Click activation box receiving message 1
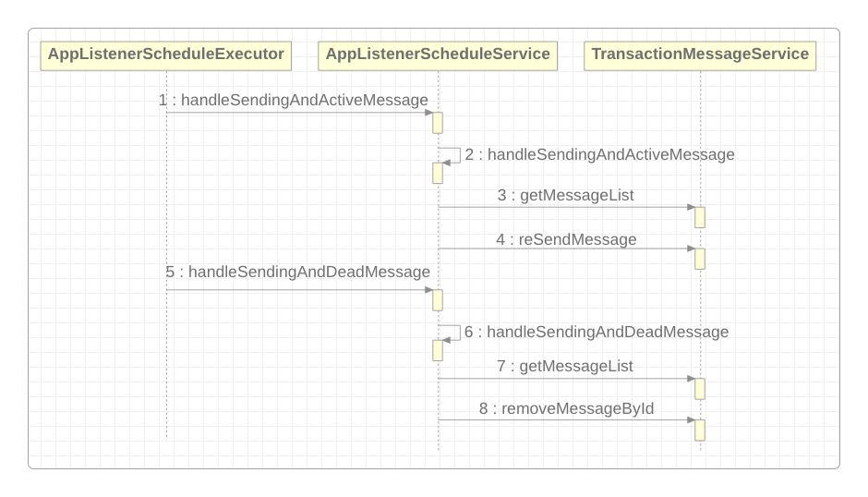The width and height of the screenshot is (868, 497). click(438, 123)
